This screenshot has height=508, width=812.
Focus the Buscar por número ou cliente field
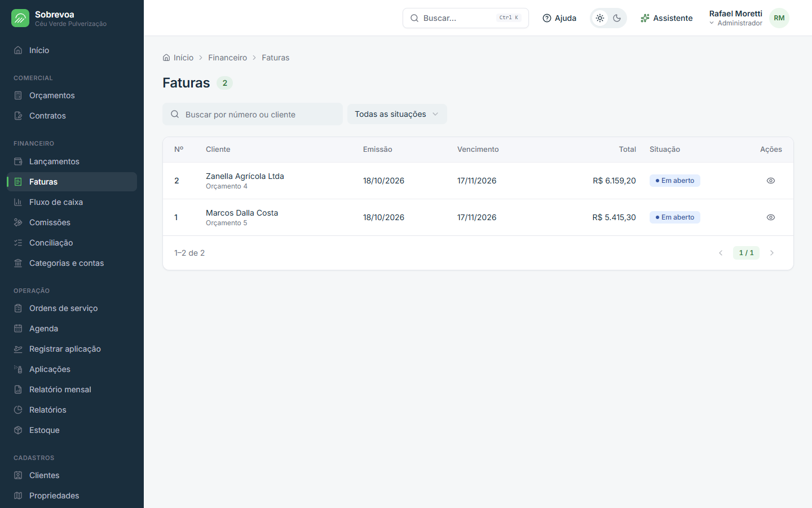coord(253,114)
